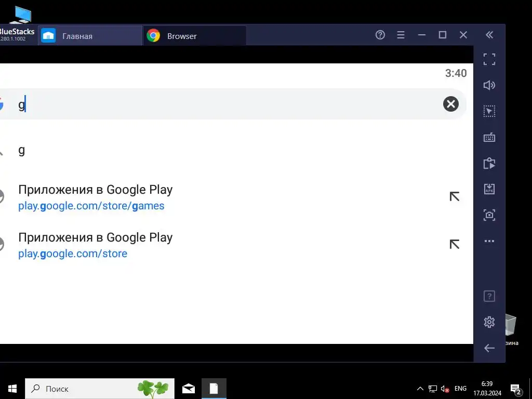Fill address bar with play.google.com/store arrow
This screenshot has width=532, height=399.
[x=454, y=244]
